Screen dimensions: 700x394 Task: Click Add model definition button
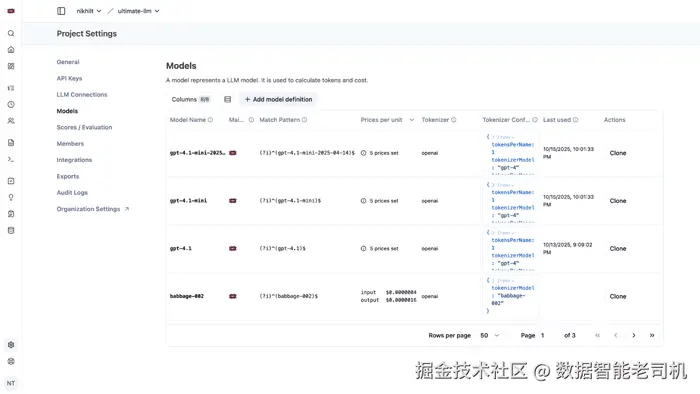278,99
